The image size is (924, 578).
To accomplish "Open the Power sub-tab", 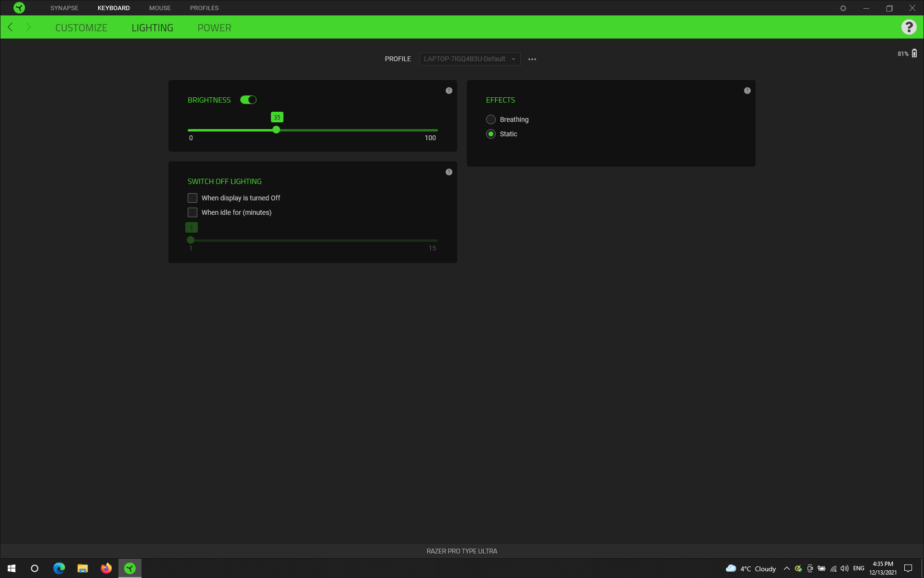I will (x=214, y=28).
